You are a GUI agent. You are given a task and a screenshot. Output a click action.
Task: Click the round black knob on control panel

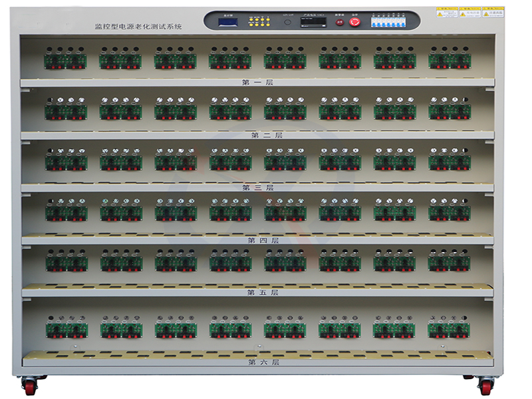(287, 22)
